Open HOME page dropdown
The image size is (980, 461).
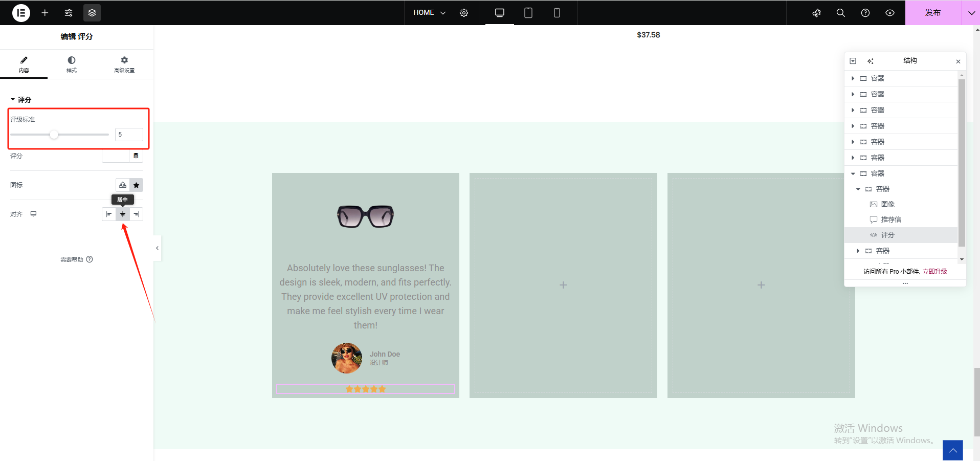click(429, 13)
